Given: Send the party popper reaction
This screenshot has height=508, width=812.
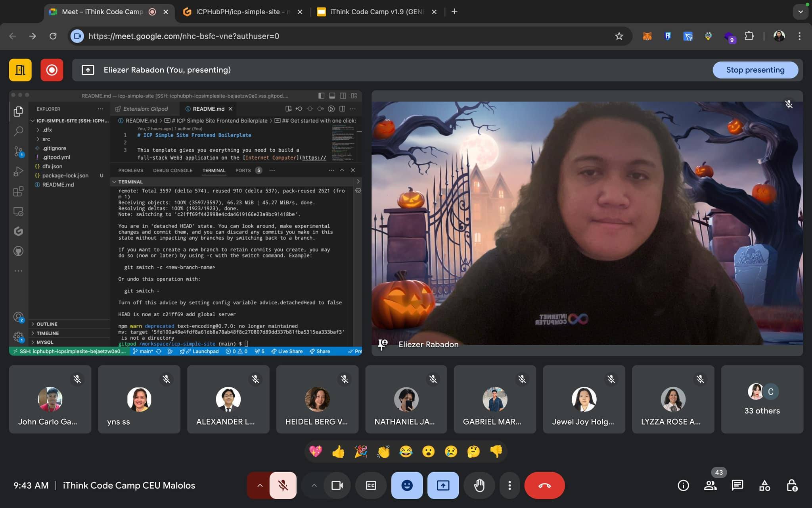Looking at the screenshot, I should [x=361, y=451].
